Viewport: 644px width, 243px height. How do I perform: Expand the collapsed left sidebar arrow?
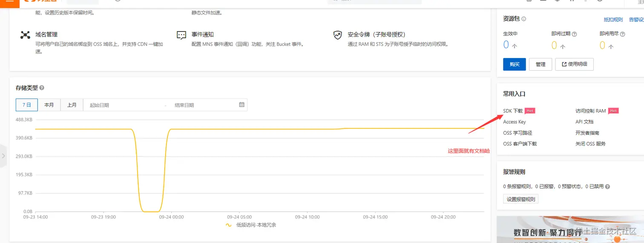3,156
